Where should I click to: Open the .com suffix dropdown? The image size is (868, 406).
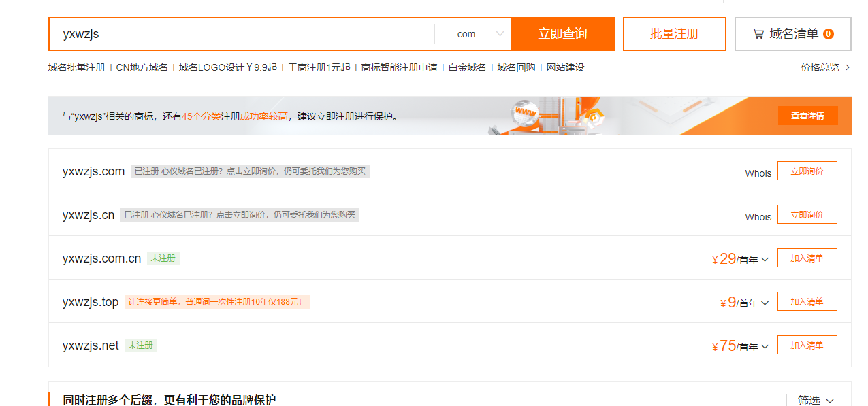click(473, 34)
